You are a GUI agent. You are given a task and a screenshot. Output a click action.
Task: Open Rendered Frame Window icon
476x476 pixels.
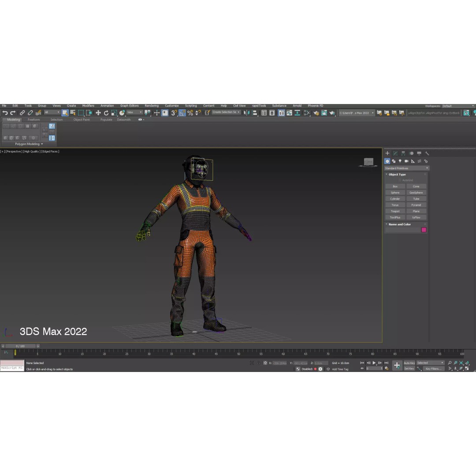pyautogui.click(x=324, y=113)
